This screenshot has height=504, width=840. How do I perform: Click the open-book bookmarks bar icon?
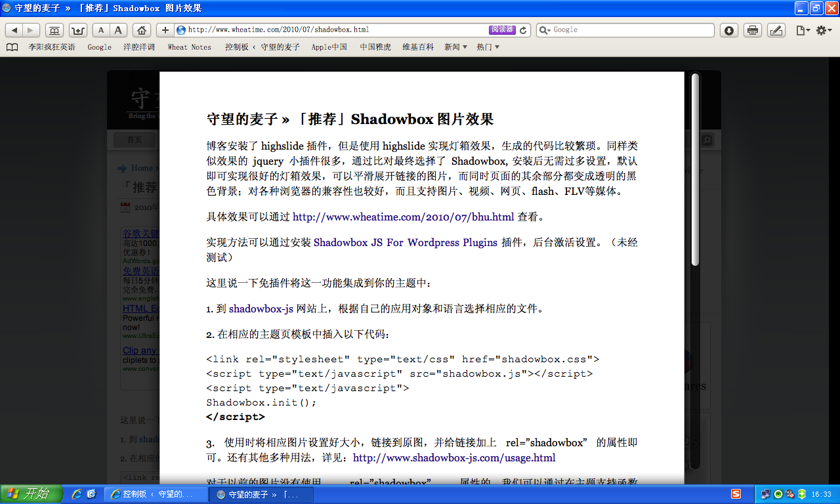coord(12,47)
